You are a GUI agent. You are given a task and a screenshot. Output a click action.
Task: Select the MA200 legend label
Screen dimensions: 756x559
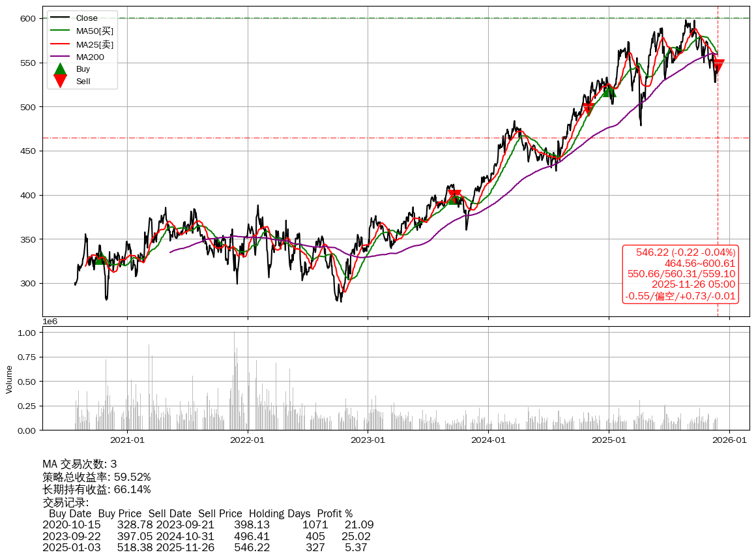(90, 57)
